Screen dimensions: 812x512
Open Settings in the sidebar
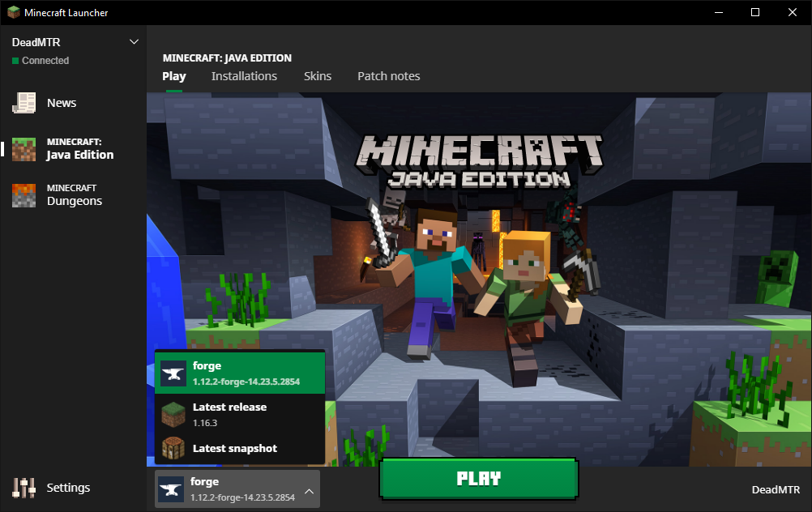[68, 488]
